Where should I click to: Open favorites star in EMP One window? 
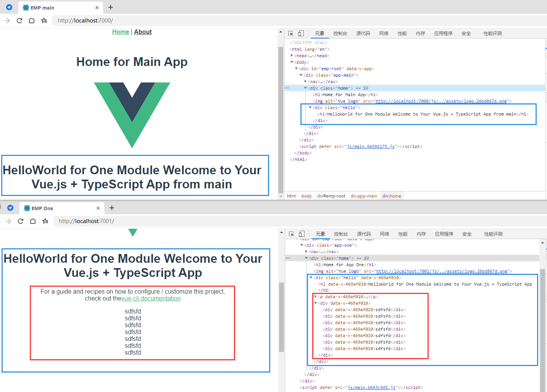point(45,221)
